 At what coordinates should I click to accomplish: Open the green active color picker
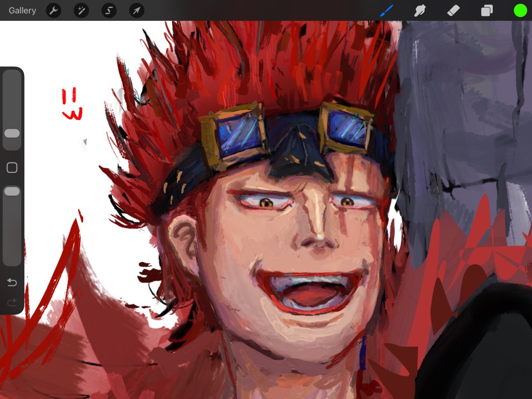point(520,10)
